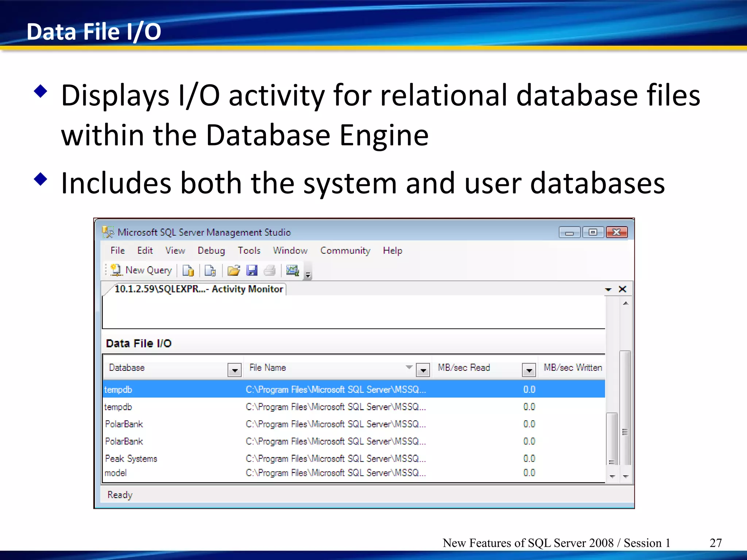This screenshot has height=560, width=747.
Task: Click file path in Peak Systems row
Action: click(x=336, y=459)
